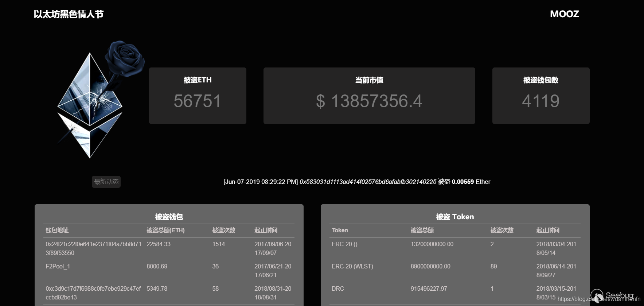Click the 以太坊黑色情人节 site title
Viewport: 644px width, 306px height.
pyautogui.click(x=69, y=14)
